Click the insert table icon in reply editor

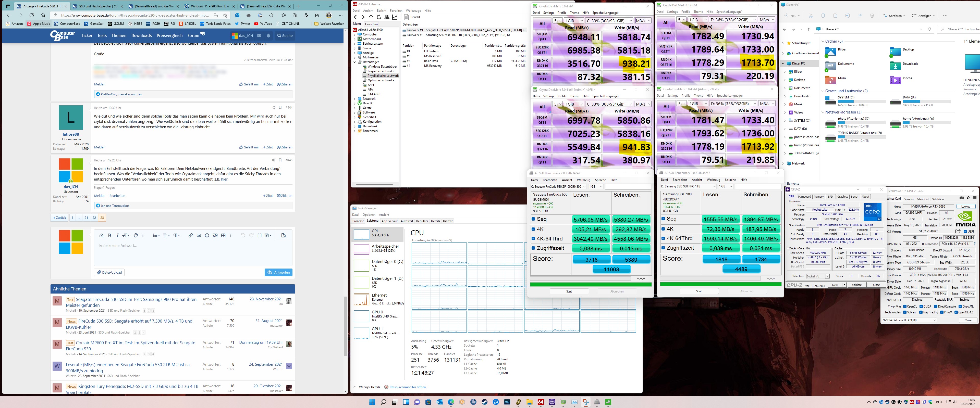click(223, 235)
